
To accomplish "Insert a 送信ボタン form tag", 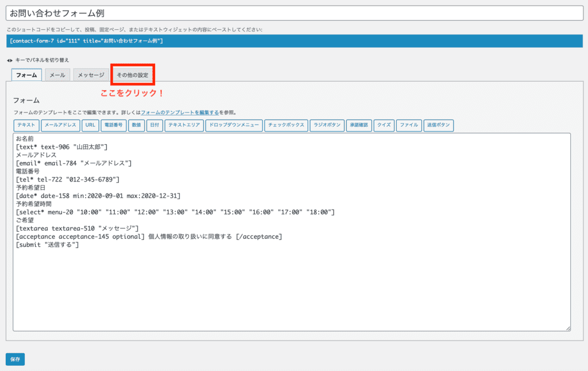I will pyautogui.click(x=438, y=125).
